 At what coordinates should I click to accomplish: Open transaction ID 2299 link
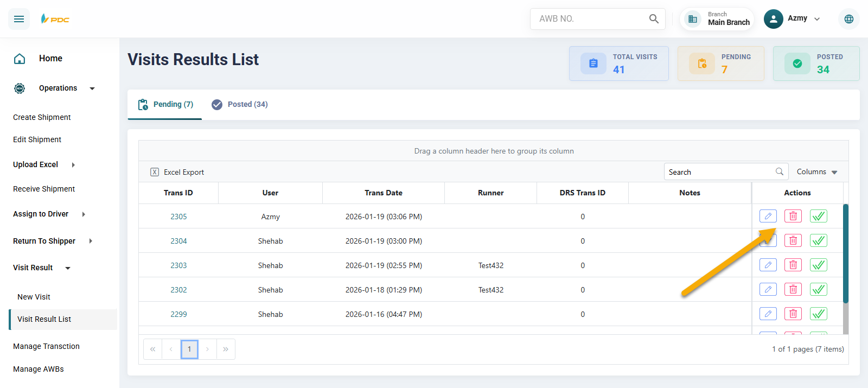[178, 314]
